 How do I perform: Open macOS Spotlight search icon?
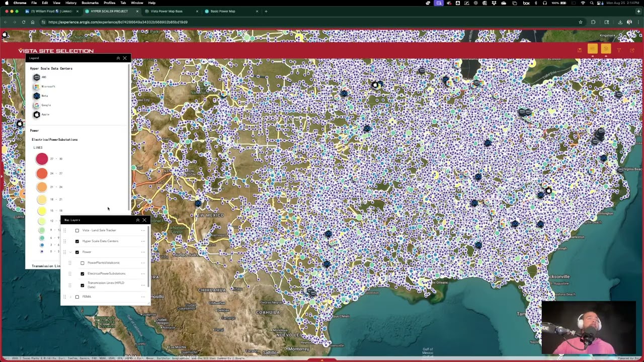pos(592,3)
